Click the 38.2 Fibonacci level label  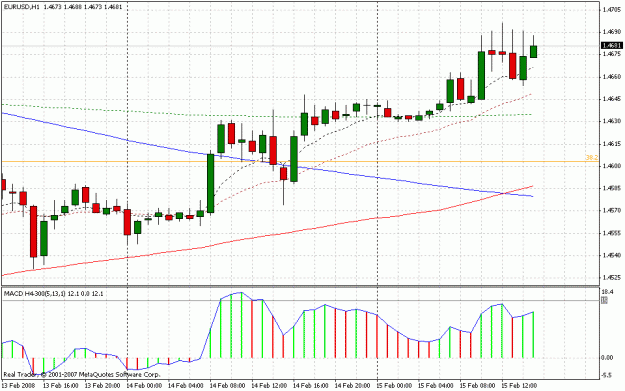coord(592,158)
